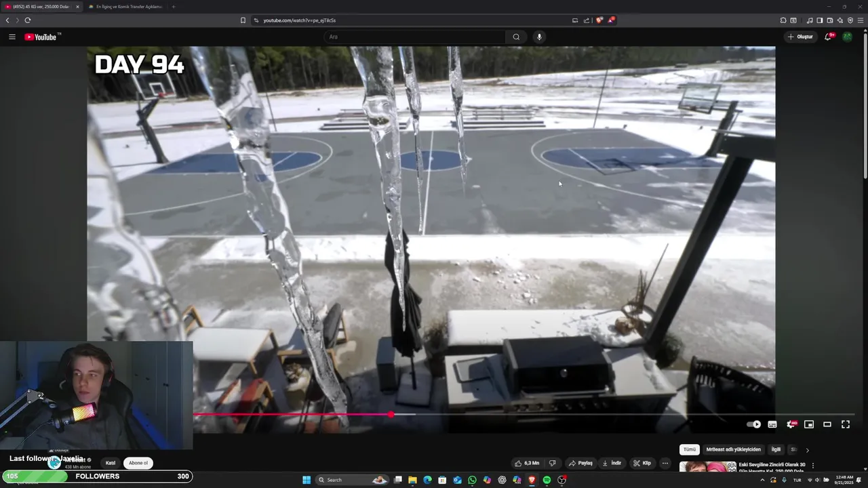Toggle browser sidebar panel
Screen dimensions: 868x488
(x=820, y=20)
